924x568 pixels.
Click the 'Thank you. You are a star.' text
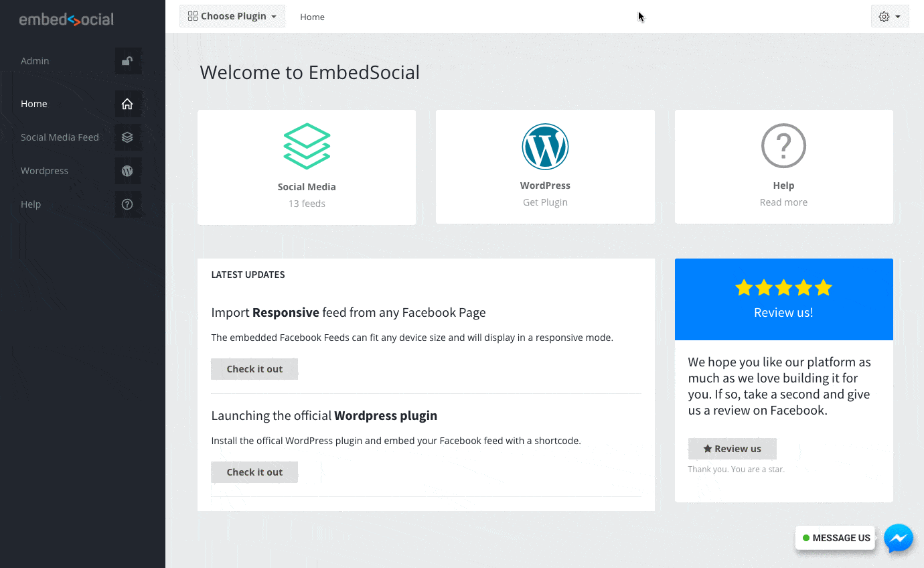tap(736, 470)
